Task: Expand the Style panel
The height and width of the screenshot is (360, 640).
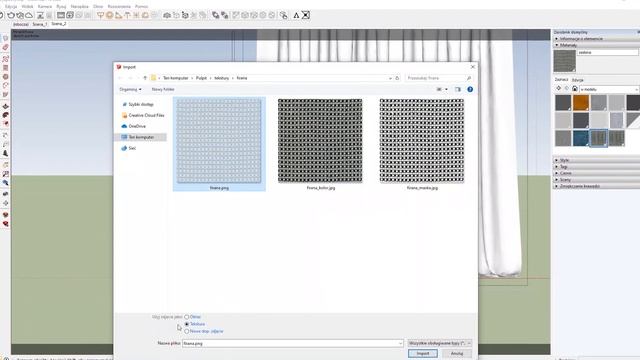Action: pos(596,160)
